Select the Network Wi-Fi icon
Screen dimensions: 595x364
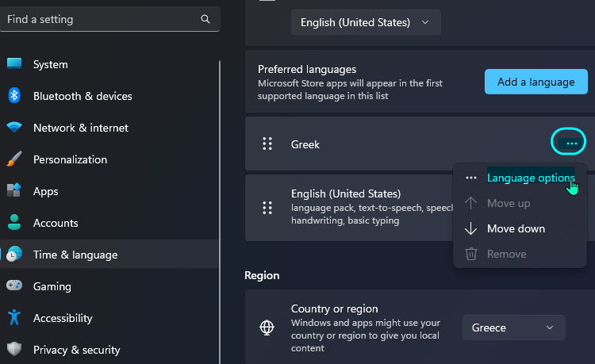(14, 128)
